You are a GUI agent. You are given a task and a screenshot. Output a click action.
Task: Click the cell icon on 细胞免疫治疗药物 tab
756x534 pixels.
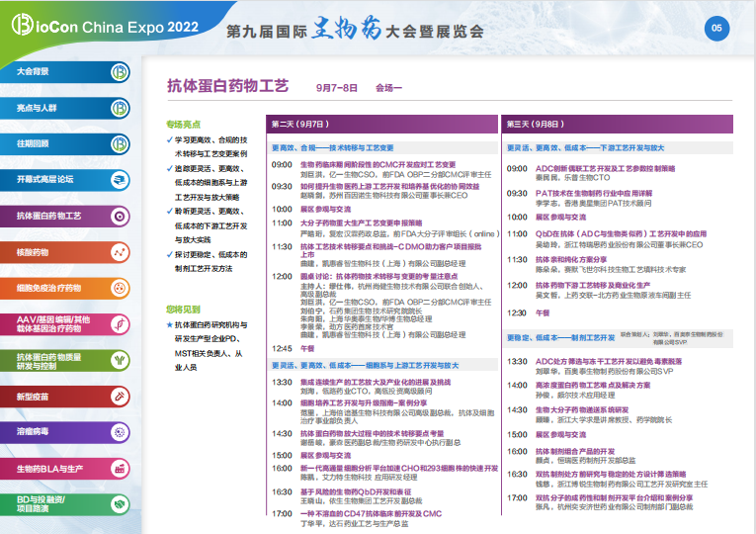click(x=120, y=288)
